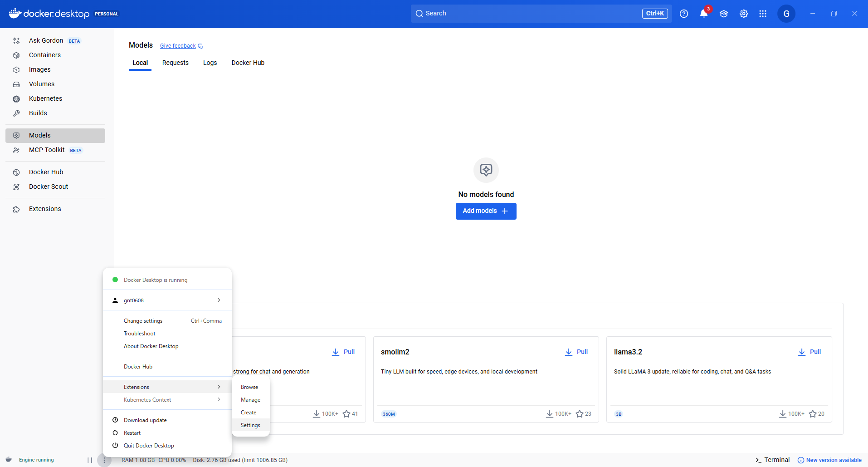Screen dimensions: 868x467
Task: Expand the gnt0608 account submenu
Action: pyautogui.click(x=219, y=300)
